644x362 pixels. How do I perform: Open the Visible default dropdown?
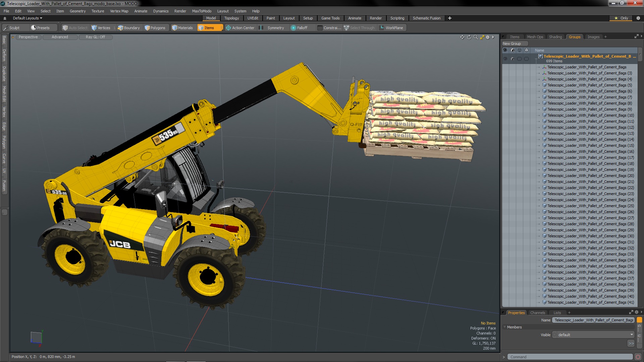click(595, 335)
